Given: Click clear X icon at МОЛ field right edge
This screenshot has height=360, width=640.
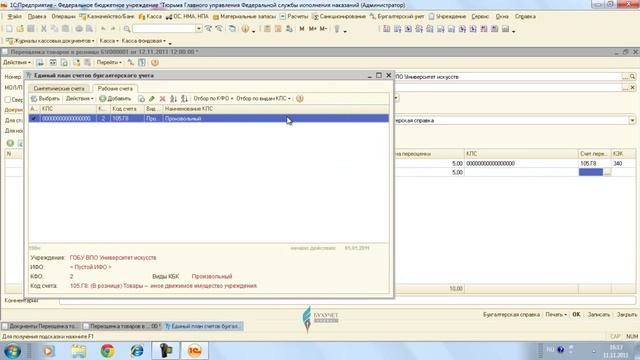Looking at the screenshot, I should click(632, 87).
